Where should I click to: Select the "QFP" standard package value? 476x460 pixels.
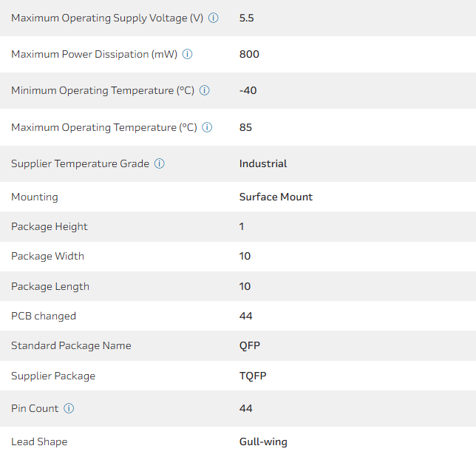tap(250, 345)
